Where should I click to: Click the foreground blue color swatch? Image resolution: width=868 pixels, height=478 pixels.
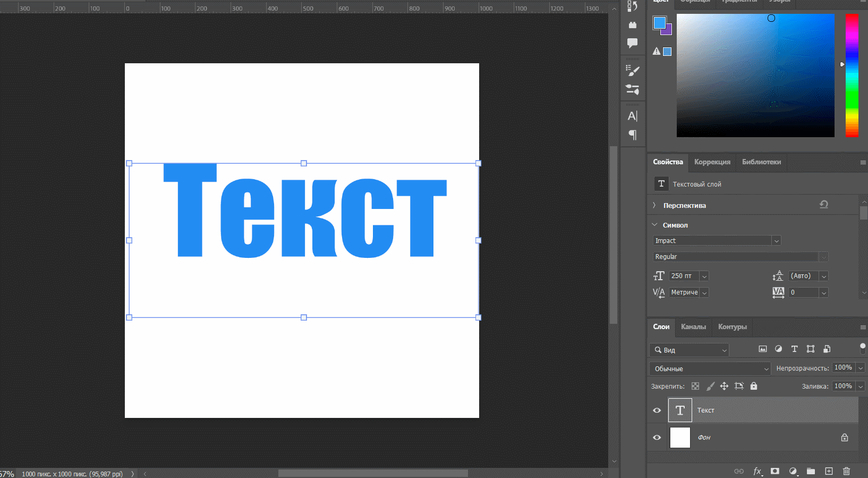point(659,23)
